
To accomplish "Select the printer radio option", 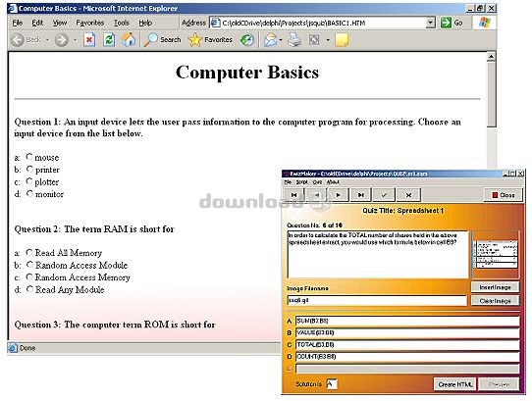I will pyautogui.click(x=29, y=169).
